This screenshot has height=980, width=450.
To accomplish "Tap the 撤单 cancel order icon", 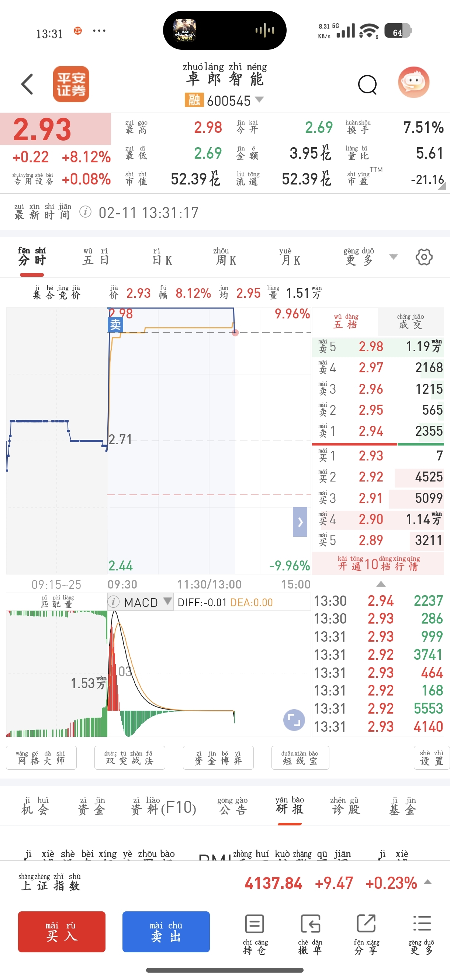I will tap(310, 934).
